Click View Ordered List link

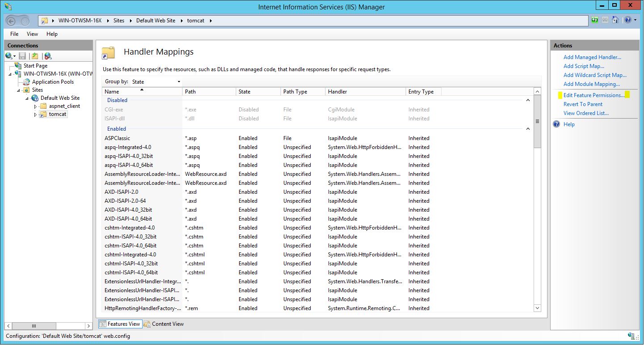(x=586, y=113)
